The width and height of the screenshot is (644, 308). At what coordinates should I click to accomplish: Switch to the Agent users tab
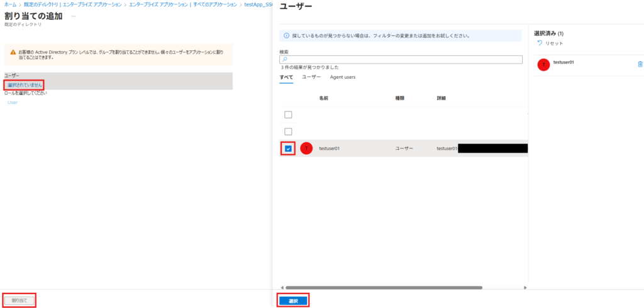(x=343, y=77)
